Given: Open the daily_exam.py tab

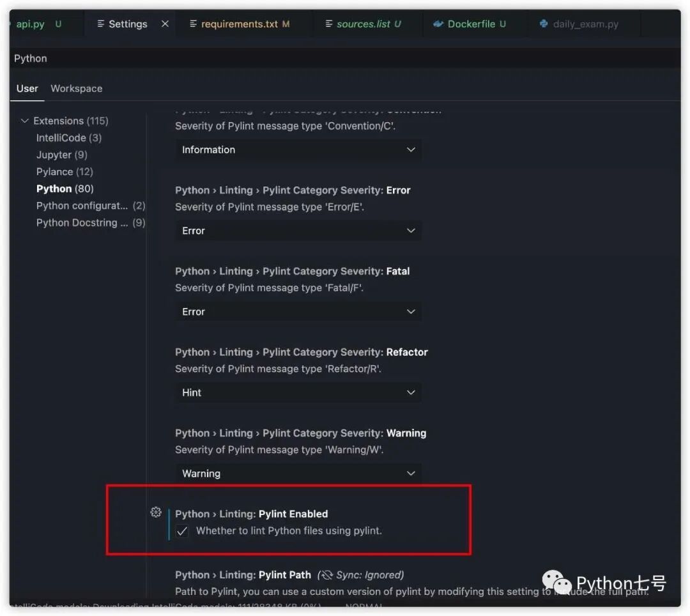Looking at the screenshot, I should pos(585,24).
